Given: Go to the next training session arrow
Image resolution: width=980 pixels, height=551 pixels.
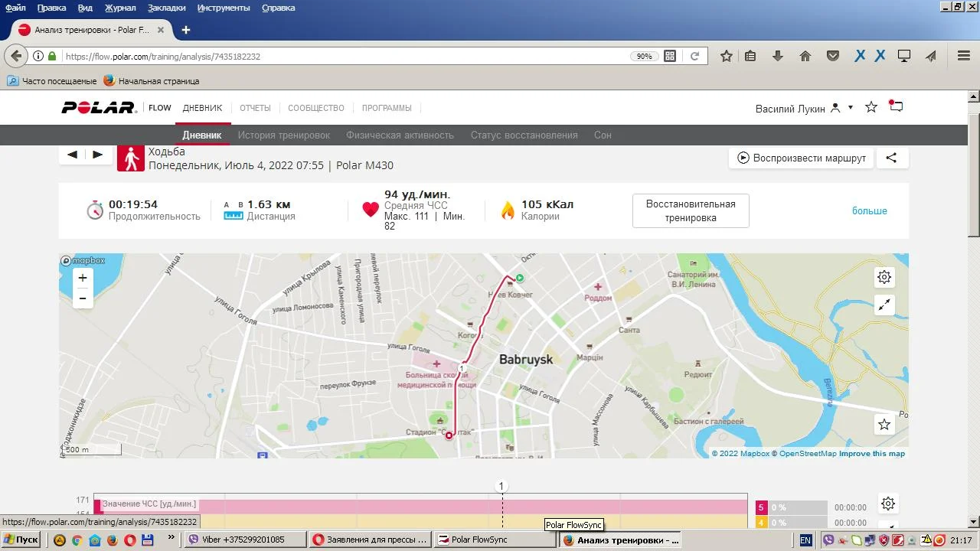Looking at the screenshot, I should click(x=97, y=155).
